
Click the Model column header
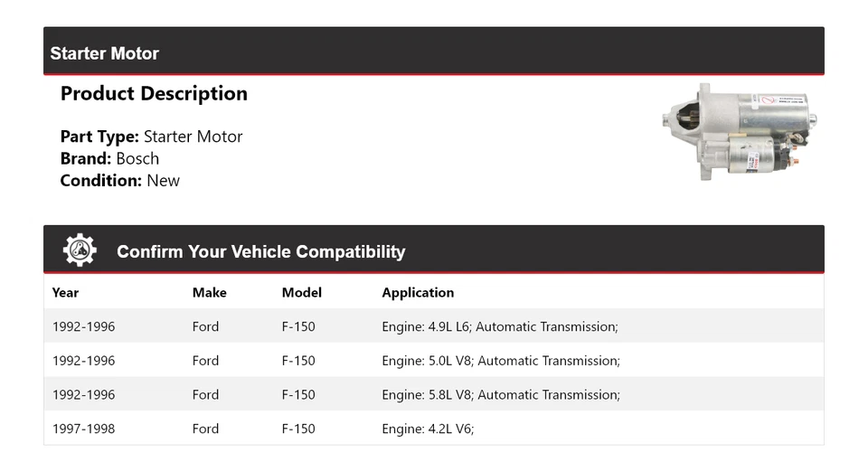[301, 293]
